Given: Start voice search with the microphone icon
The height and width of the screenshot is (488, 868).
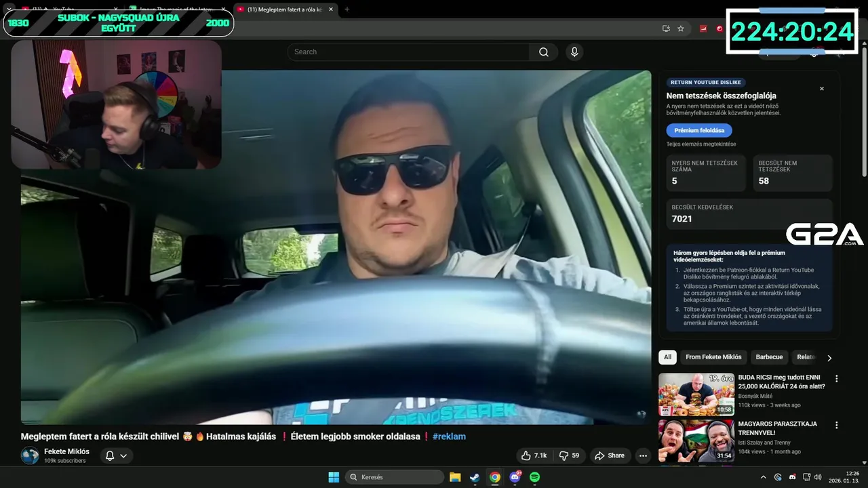Looking at the screenshot, I should pyautogui.click(x=574, y=52).
